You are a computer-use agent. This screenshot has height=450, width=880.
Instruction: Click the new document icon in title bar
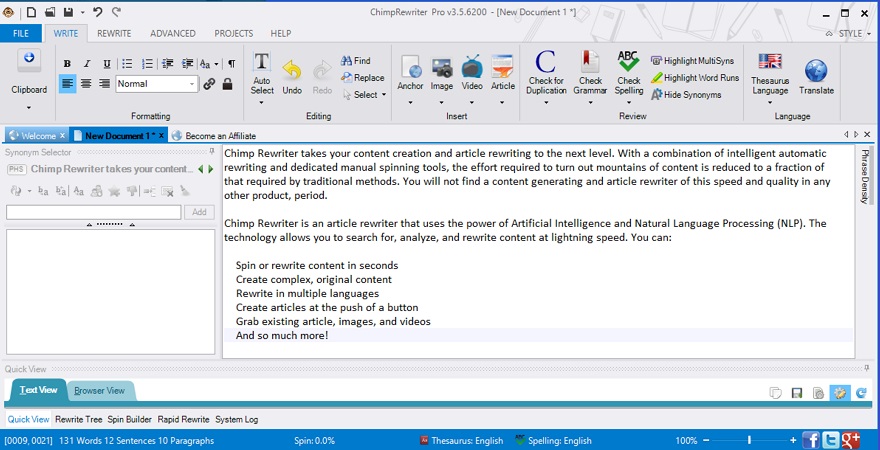[32, 12]
